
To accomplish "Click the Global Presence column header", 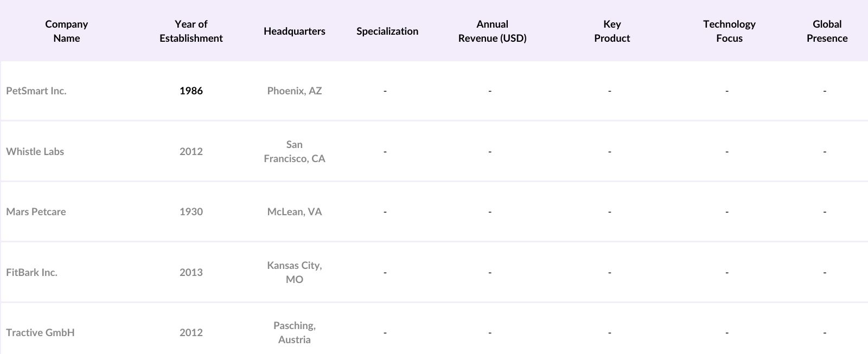I will pos(827,31).
